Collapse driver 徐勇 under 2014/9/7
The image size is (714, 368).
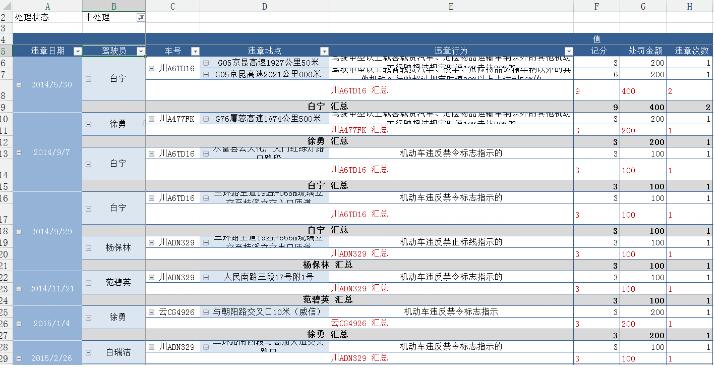pos(88,124)
